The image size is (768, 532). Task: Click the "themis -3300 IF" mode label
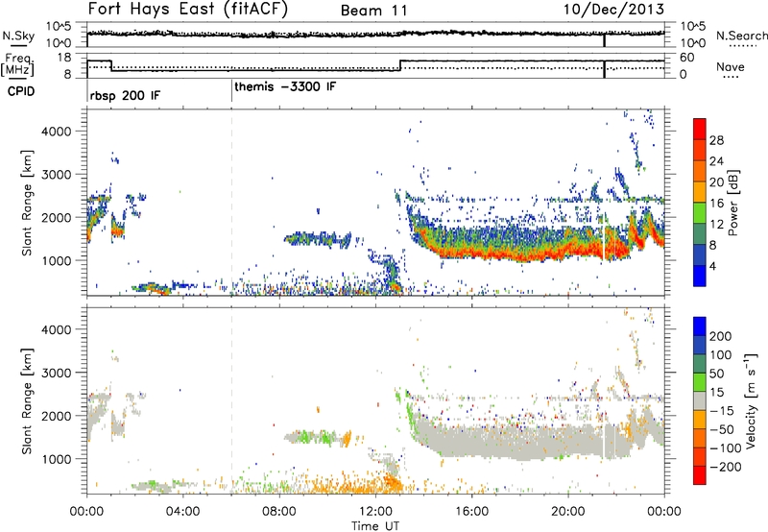285,86
